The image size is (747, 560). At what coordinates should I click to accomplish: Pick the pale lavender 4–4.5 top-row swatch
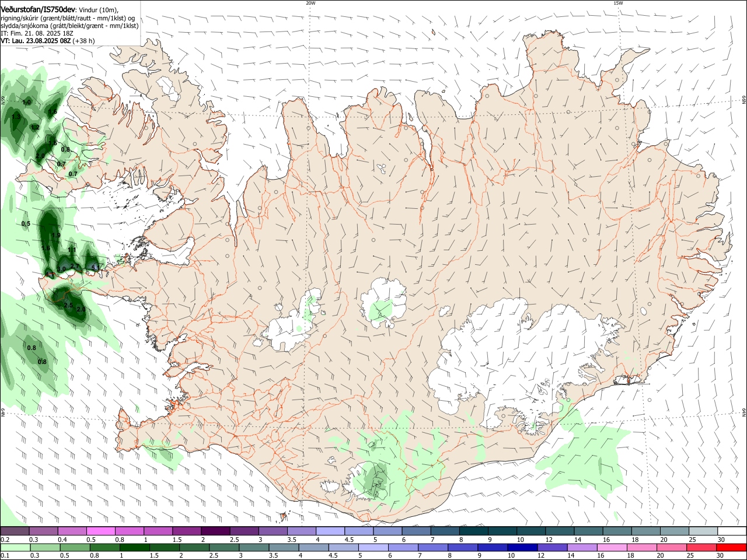[x=331, y=531]
